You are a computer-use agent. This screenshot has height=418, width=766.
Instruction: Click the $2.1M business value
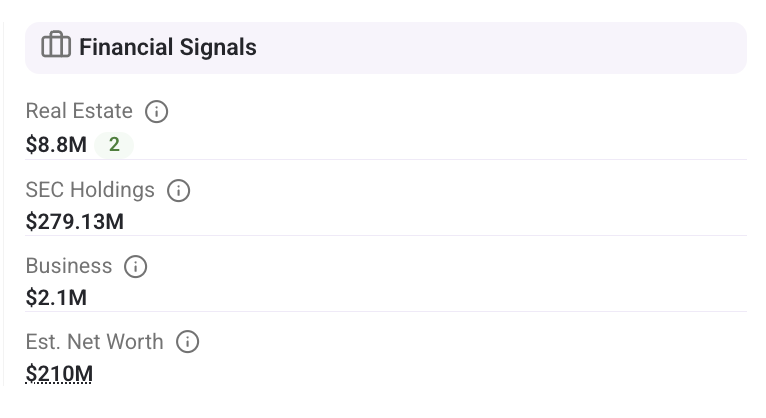coord(56,298)
